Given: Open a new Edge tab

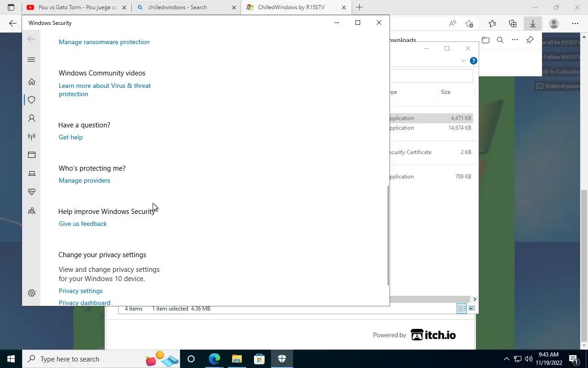Looking at the screenshot, I should (359, 7).
